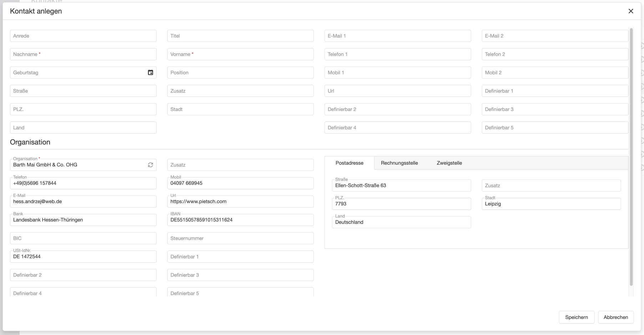The image size is (644, 335).
Task: Click the dialog's vertical scrollbar
Action: coord(631,157)
